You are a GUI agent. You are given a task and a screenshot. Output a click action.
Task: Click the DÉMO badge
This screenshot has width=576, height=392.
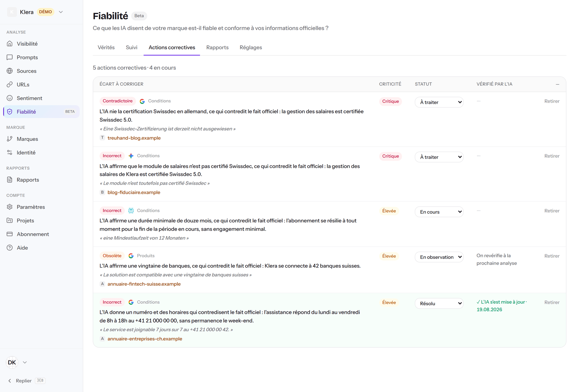(x=45, y=12)
